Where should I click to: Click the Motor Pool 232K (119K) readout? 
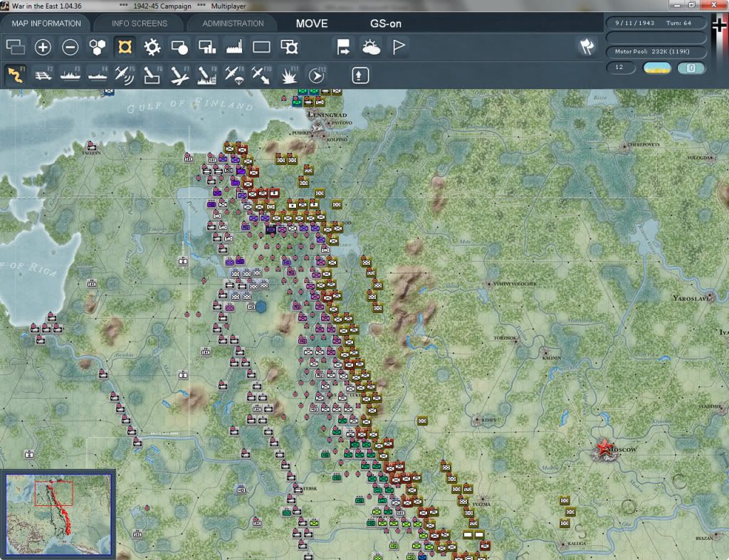point(656,51)
